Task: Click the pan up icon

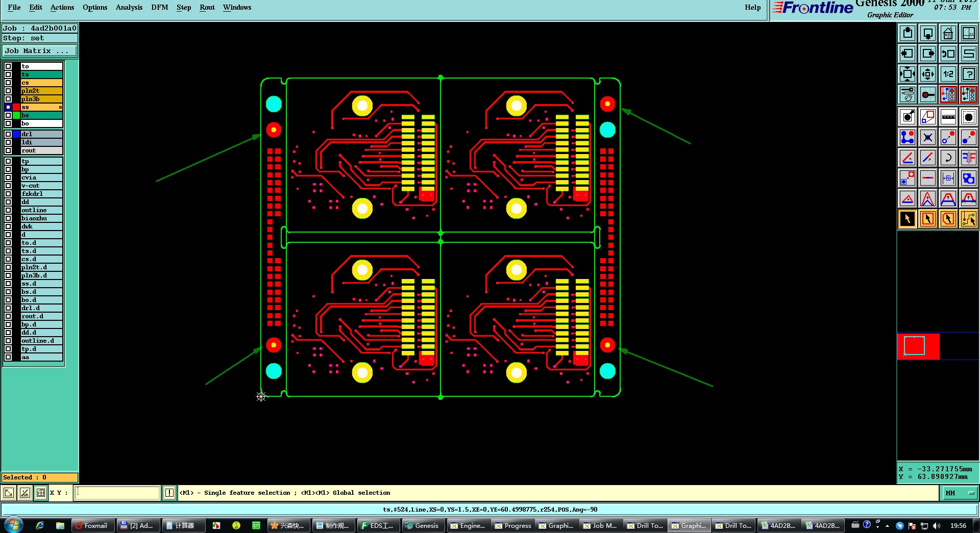Action: click(908, 34)
